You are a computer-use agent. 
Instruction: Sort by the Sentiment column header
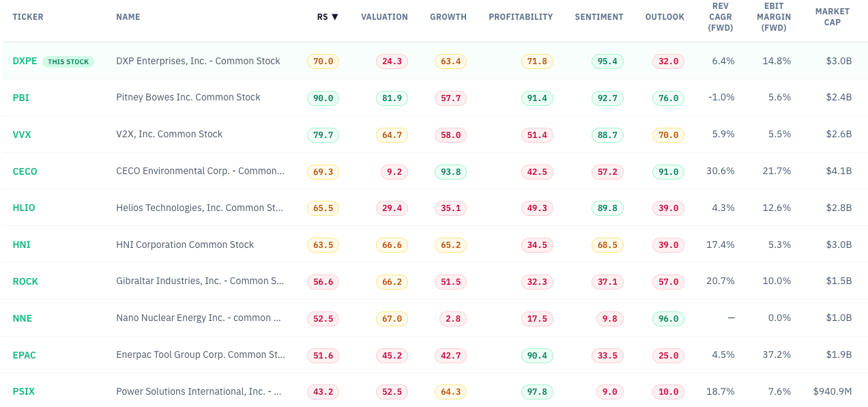click(599, 17)
